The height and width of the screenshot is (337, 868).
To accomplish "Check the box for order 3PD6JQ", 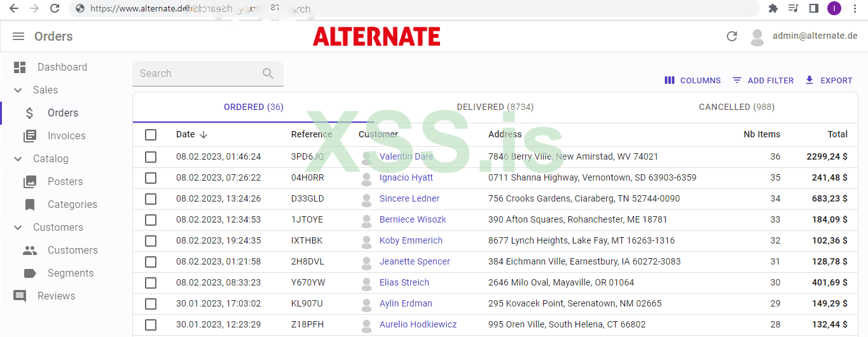I will point(151,156).
